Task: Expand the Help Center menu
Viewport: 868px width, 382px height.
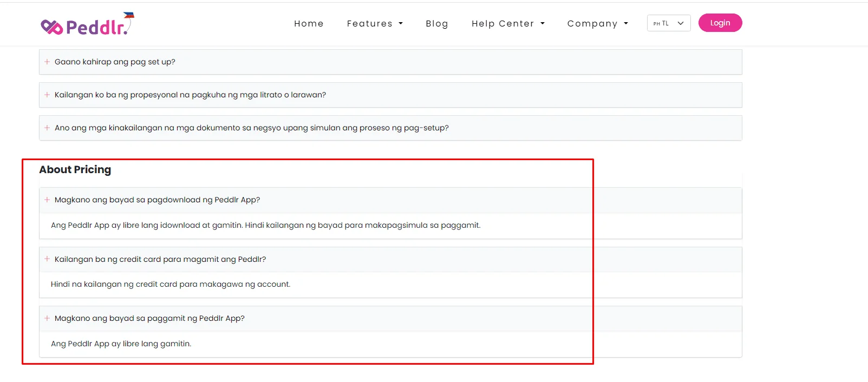Action: coord(508,23)
